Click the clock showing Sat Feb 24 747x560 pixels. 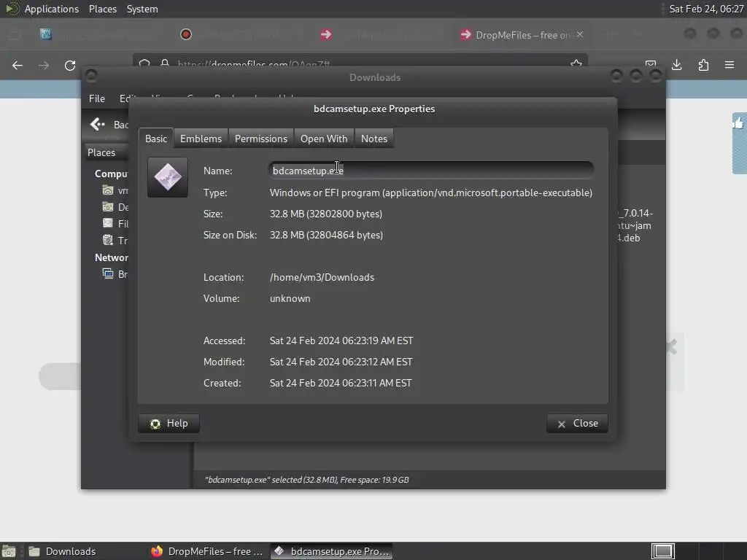pos(706,9)
